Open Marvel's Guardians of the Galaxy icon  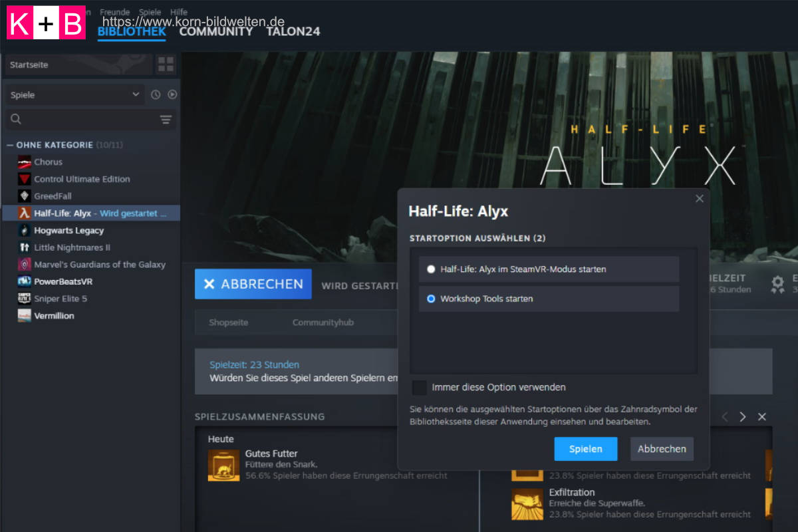[x=25, y=265]
